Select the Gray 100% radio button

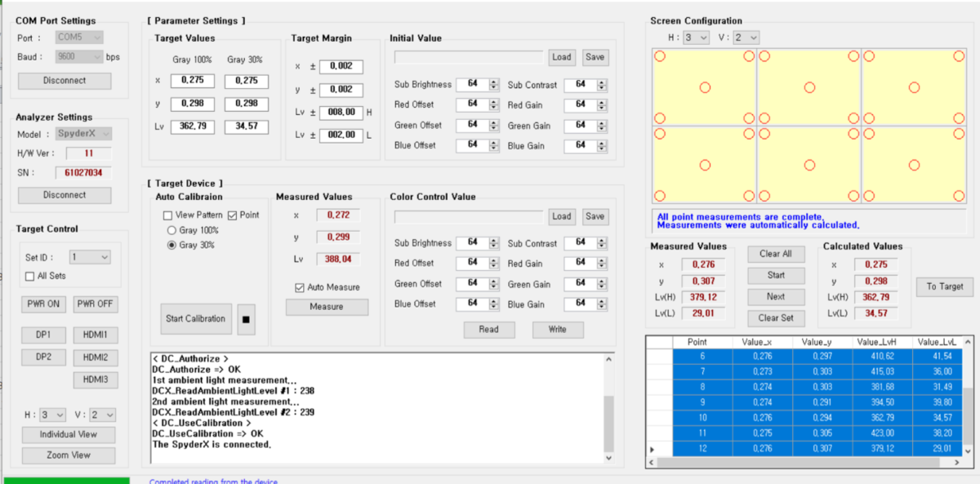tap(172, 230)
